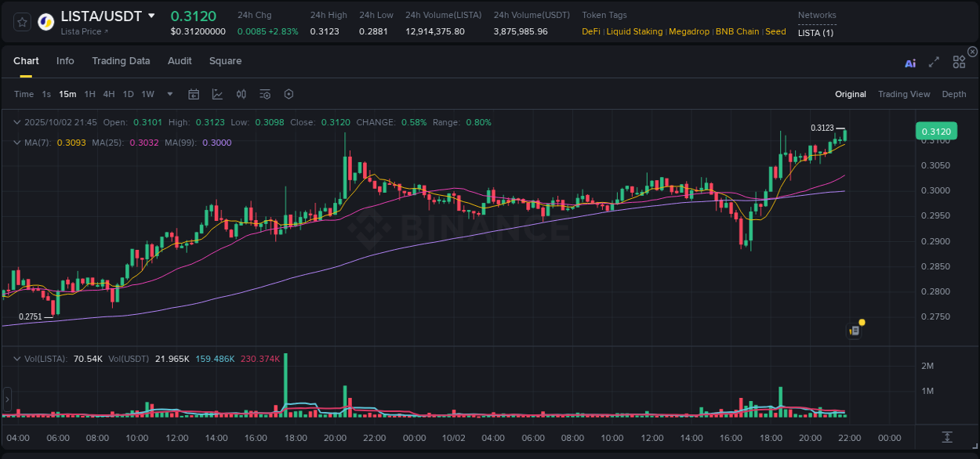
Task: Open chart settings via the hexagon gear icon
Action: (x=289, y=93)
